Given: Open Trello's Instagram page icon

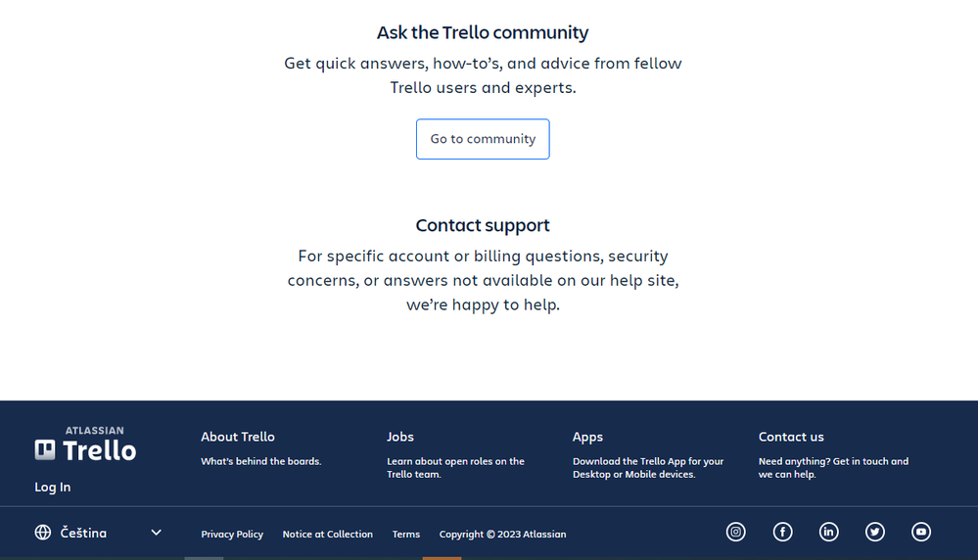Looking at the screenshot, I should pyautogui.click(x=736, y=532).
